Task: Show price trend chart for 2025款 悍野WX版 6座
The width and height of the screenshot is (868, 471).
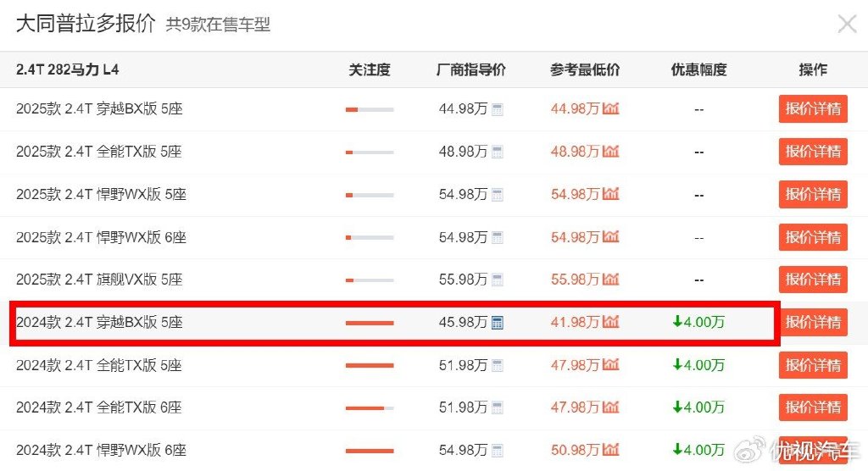Action: [x=610, y=237]
